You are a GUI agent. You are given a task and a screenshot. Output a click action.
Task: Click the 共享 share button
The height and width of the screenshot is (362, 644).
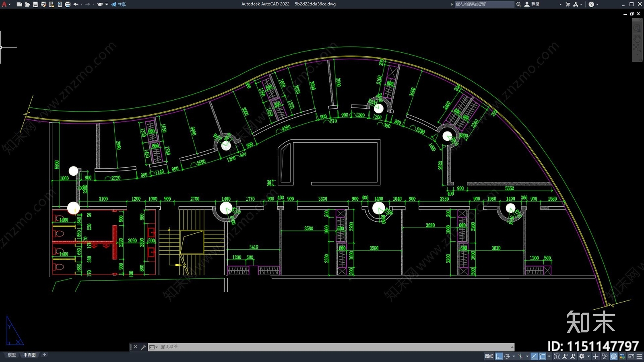coord(118,4)
